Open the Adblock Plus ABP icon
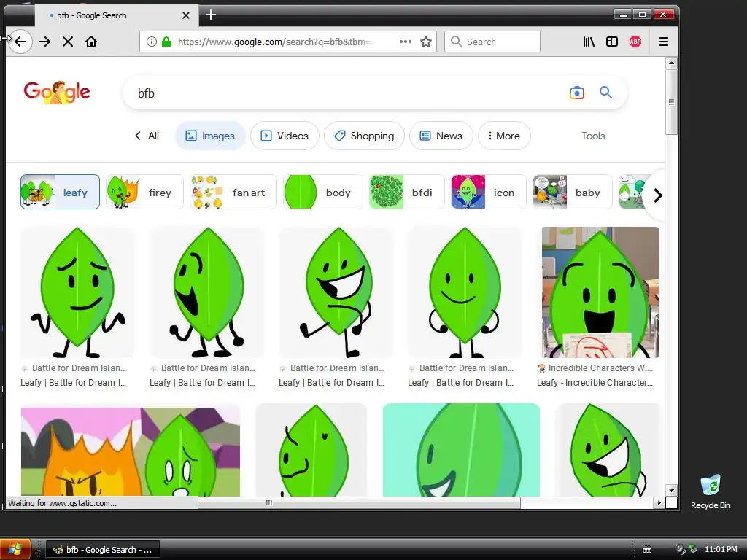 coord(635,42)
